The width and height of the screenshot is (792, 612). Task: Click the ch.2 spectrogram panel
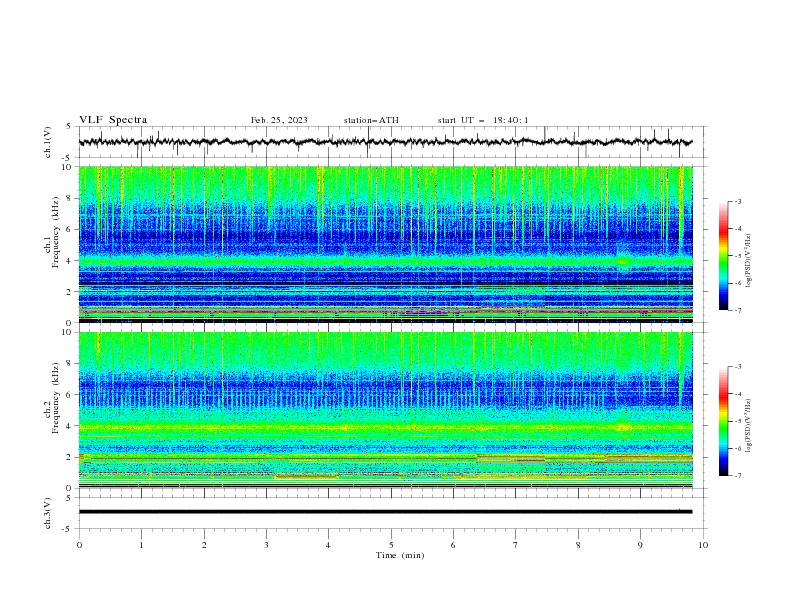pos(385,410)
